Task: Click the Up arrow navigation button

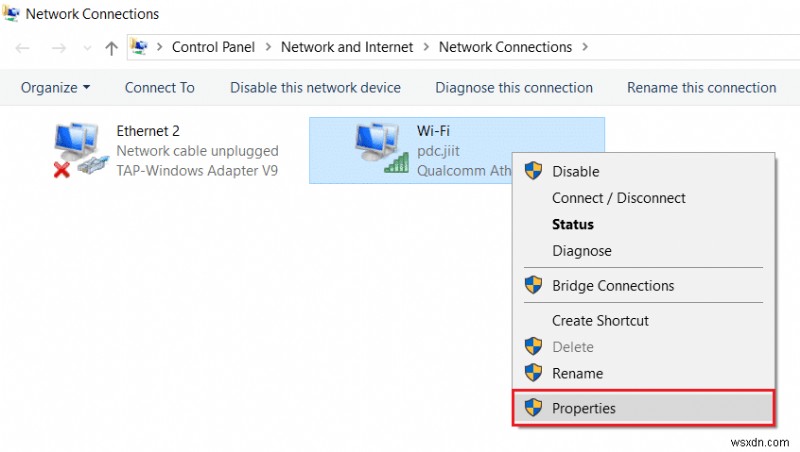Action: [112, 47]
